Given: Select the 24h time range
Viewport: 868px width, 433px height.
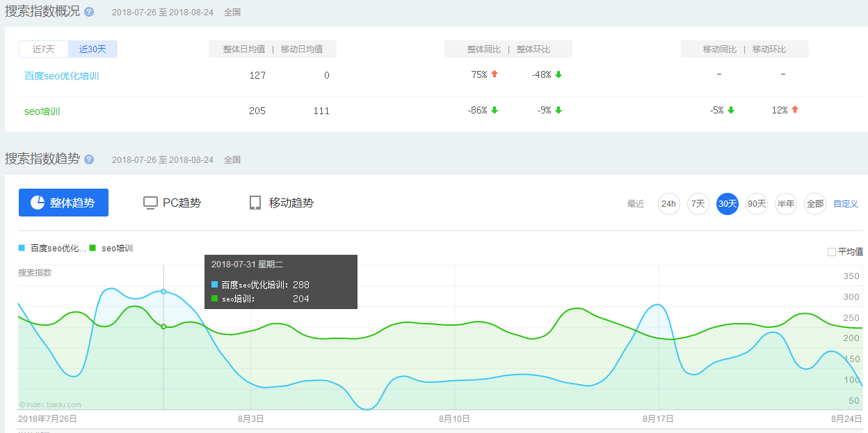Looking at the screenshot, I should 668,204.
